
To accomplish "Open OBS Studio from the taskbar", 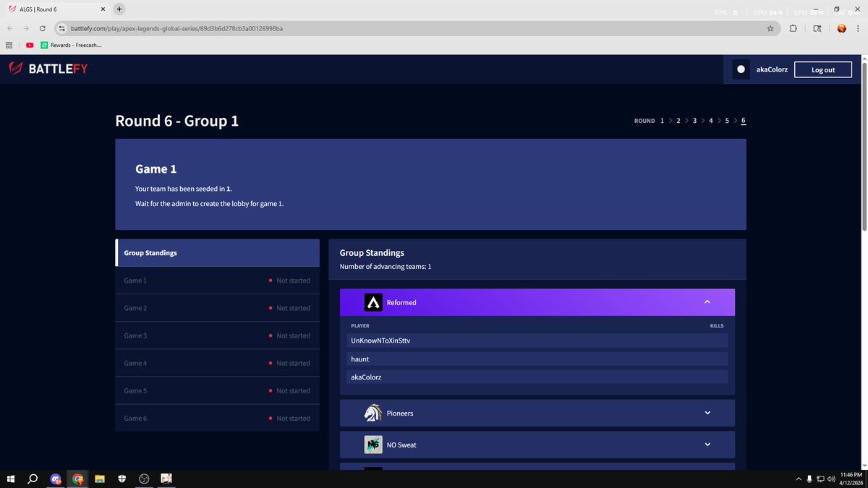I will click(144, 479).
